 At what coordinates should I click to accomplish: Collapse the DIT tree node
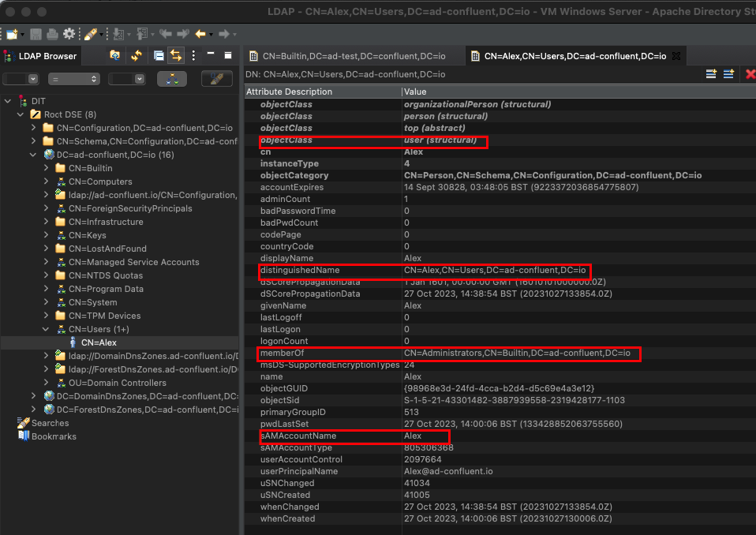[8, 101]
